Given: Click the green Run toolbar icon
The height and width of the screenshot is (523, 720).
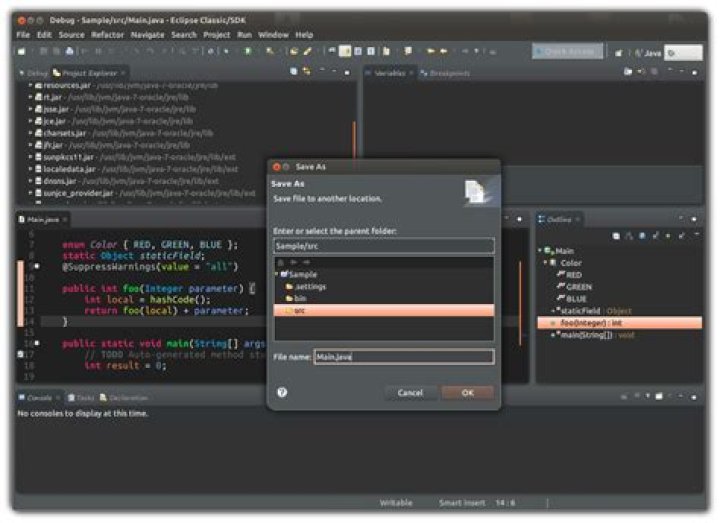Looking at the screenshot, I should [248, 51].
